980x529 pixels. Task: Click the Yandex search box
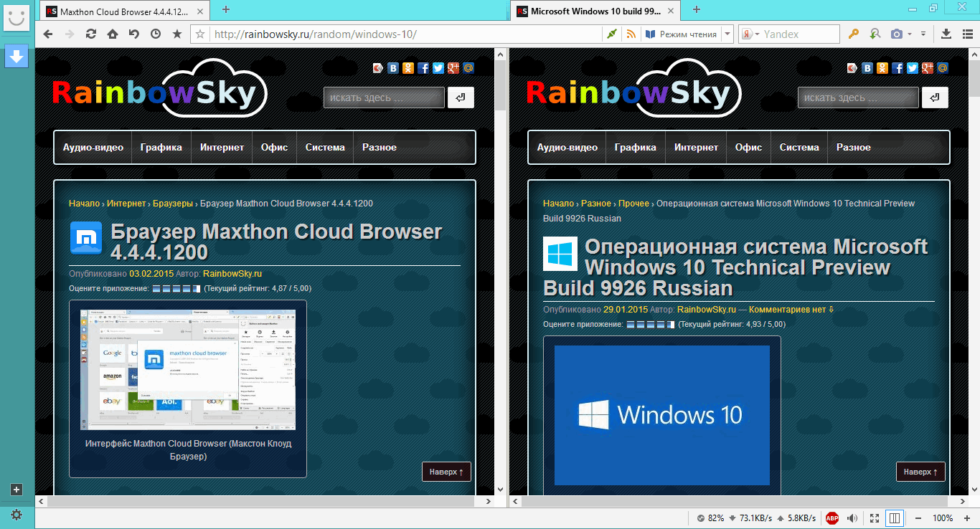click(x=800, y=34)
